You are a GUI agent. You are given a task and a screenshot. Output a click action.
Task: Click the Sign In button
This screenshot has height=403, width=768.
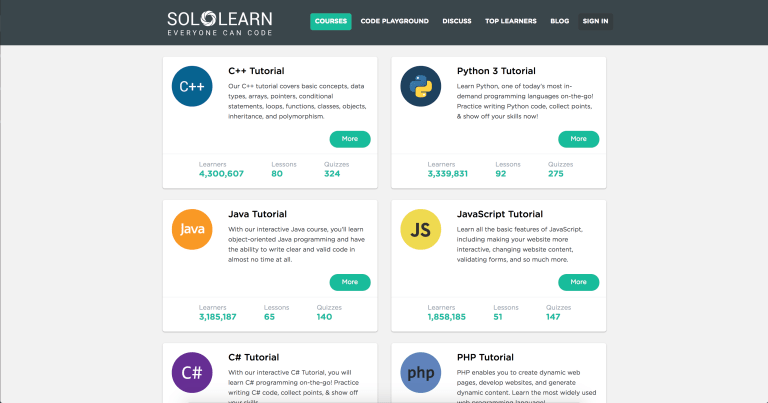(595, 21)
